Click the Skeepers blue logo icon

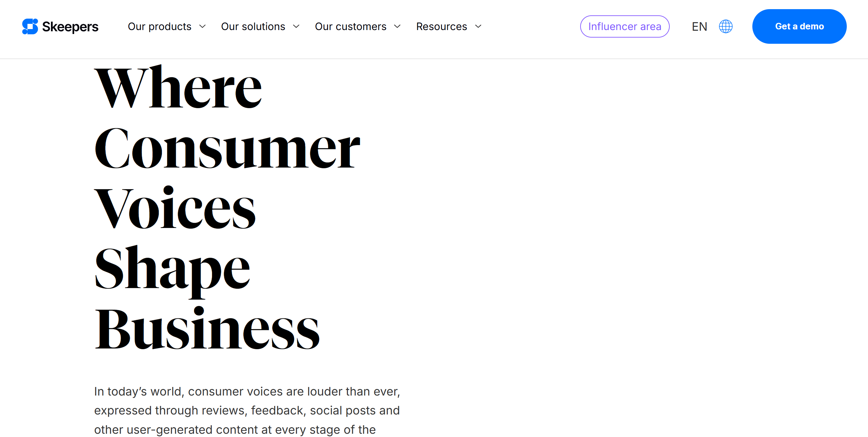pyautogui.click(x=30, y=26)
